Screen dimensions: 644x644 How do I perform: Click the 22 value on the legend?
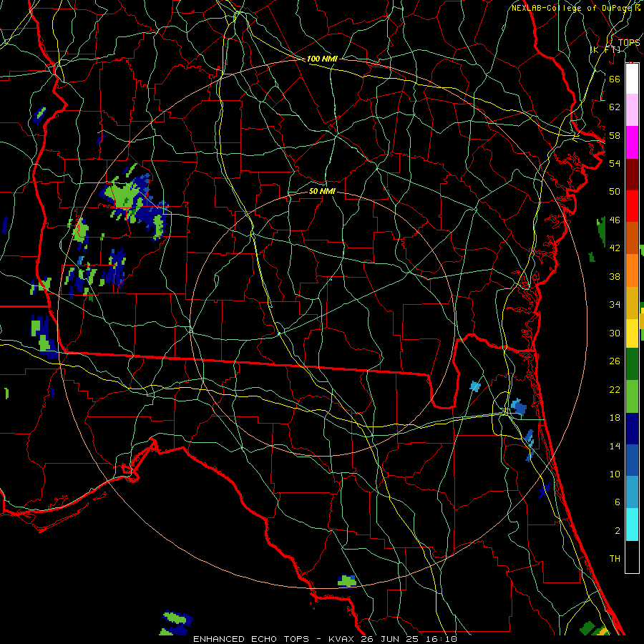click(x=615, y=389)
